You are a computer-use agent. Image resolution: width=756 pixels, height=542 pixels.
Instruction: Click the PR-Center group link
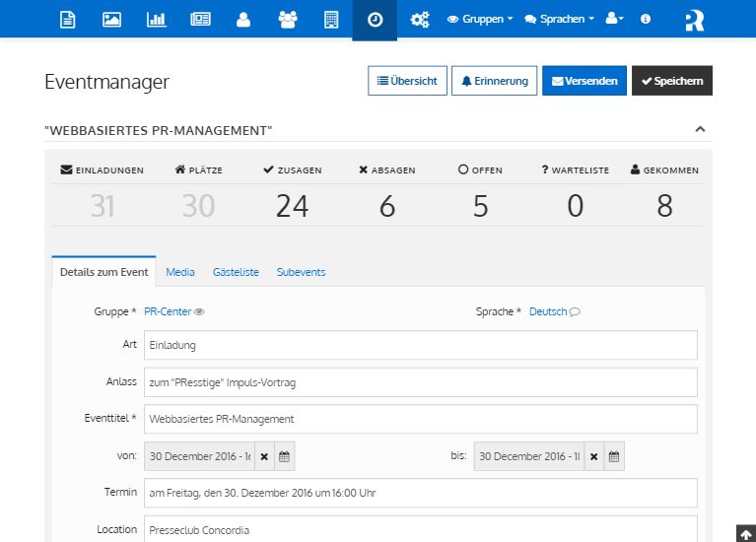[x=168, y=311]
